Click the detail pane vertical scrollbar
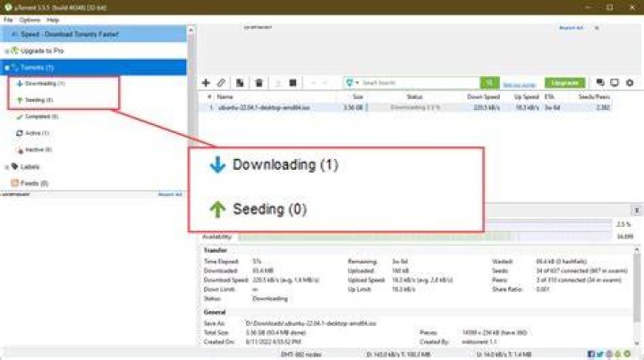Image resolution: width=644 pixels, height=360 pixels. pos(637,287)
